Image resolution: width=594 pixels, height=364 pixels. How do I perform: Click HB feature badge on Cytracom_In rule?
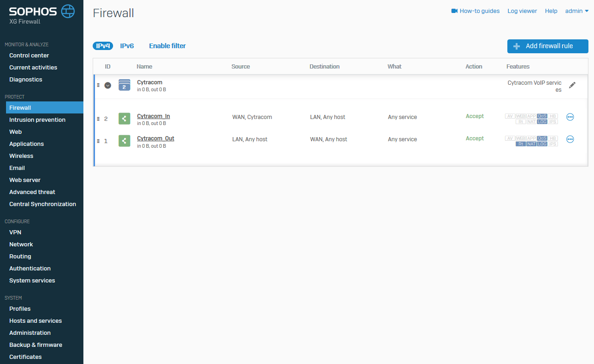click(x=553, y=116)
